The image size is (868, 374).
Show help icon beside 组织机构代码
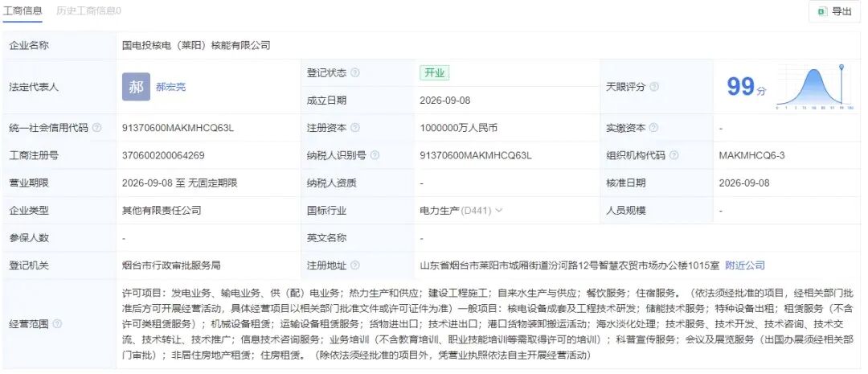point(674,155)
